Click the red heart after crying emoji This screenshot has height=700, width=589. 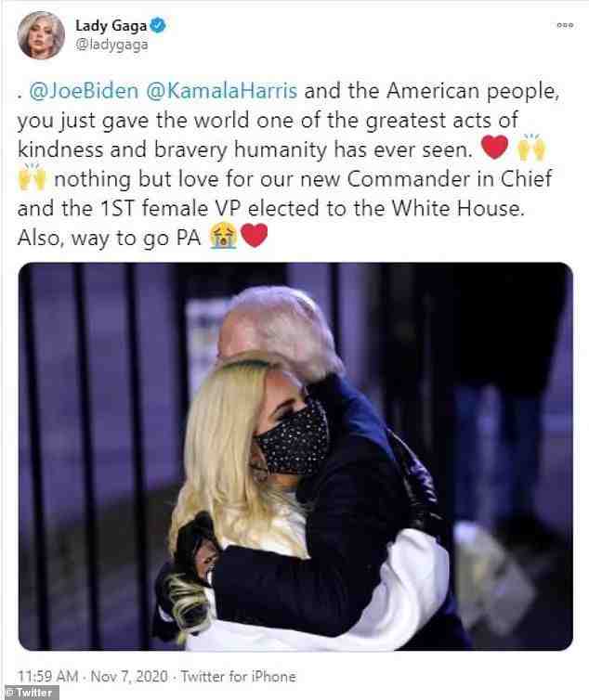point(255,236)
